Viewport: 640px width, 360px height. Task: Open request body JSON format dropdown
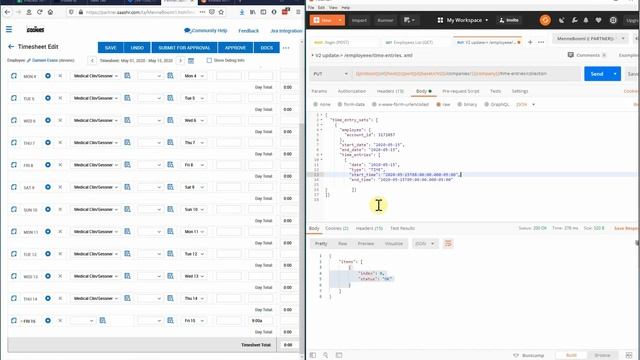point(526,104)
